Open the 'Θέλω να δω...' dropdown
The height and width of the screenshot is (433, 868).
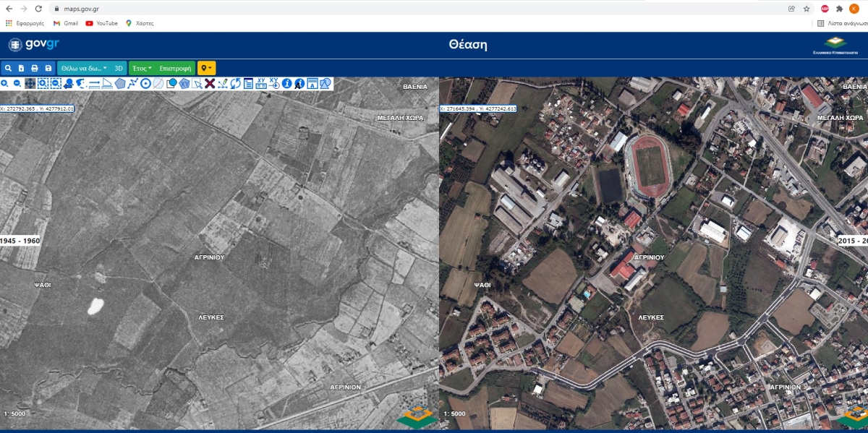click(x=84, y=68)
